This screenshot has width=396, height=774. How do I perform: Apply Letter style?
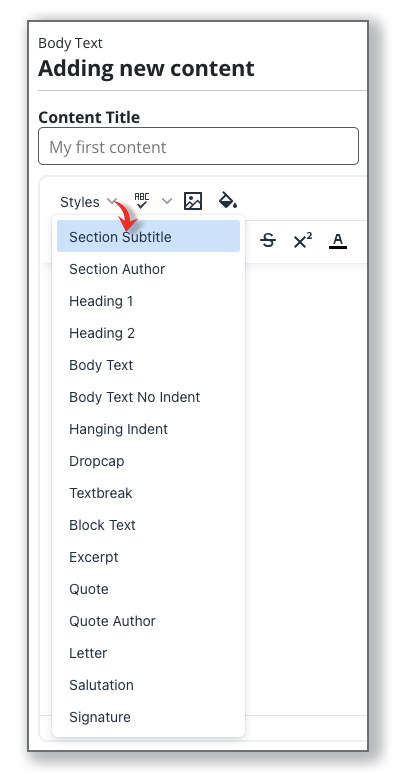[148, 653]
